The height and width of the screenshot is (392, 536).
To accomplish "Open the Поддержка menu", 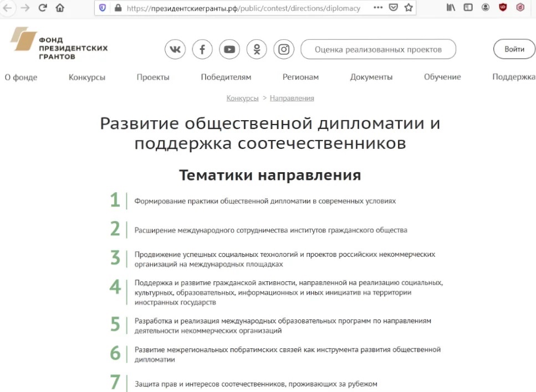I will coord(513,77).
